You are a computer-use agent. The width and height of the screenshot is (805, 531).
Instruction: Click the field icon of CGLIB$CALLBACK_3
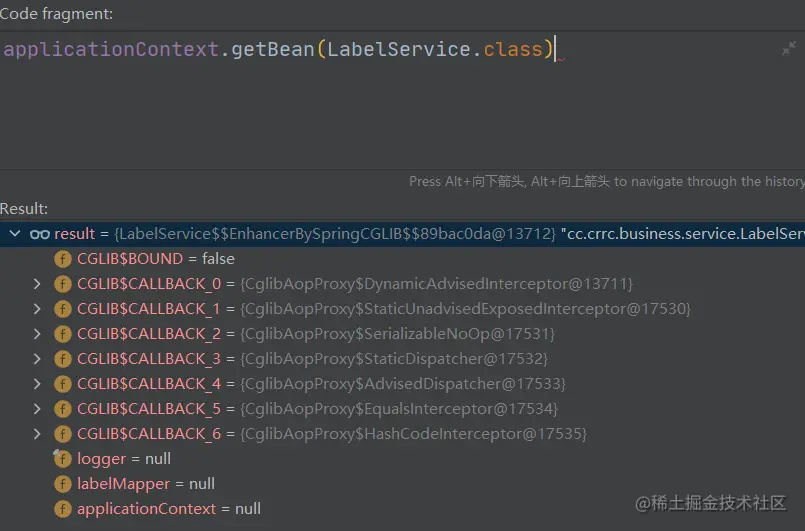tap(63, 359)
